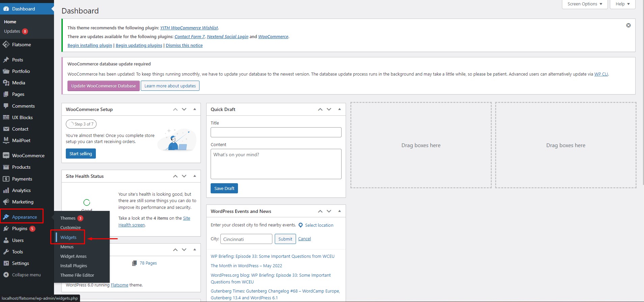The width and height of the screenshot is (644, 302).
Task: Move WordPress Events and News box up
Action: tap(320, 211)
